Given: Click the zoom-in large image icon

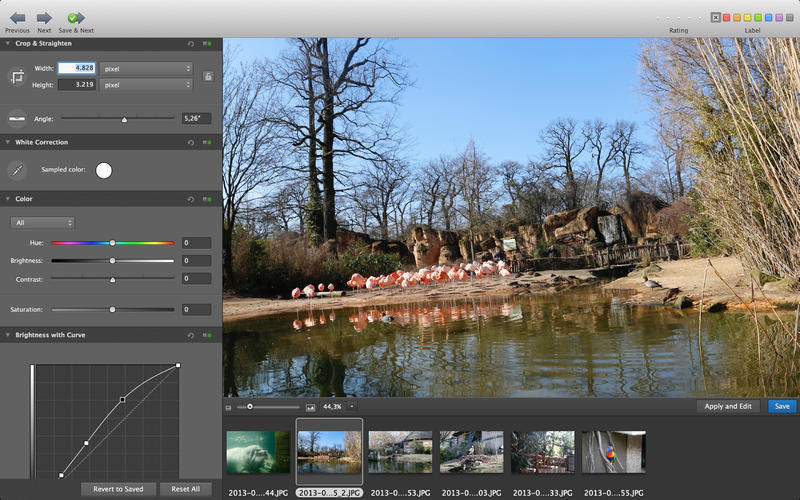Looking at the screenshot, I should click(x=310, y=407).
